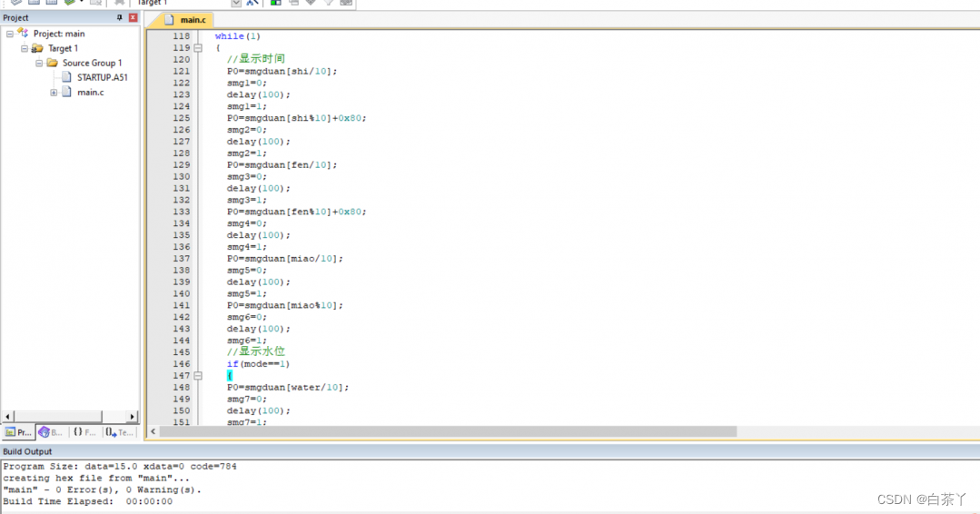The height and width of the screenshot is (514, 980).
Task: Click Project panel scrollbar right arrow
Action: [133, 417]
